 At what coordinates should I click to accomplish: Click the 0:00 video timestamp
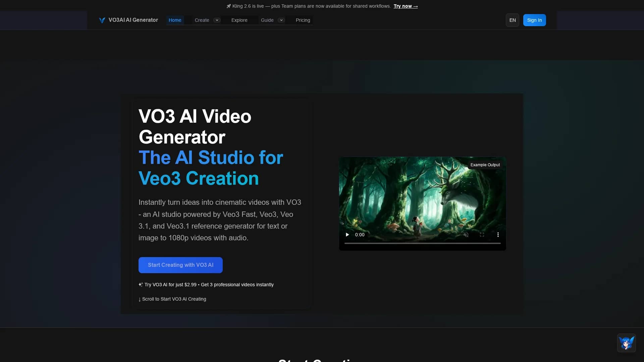tap(360, 235)
